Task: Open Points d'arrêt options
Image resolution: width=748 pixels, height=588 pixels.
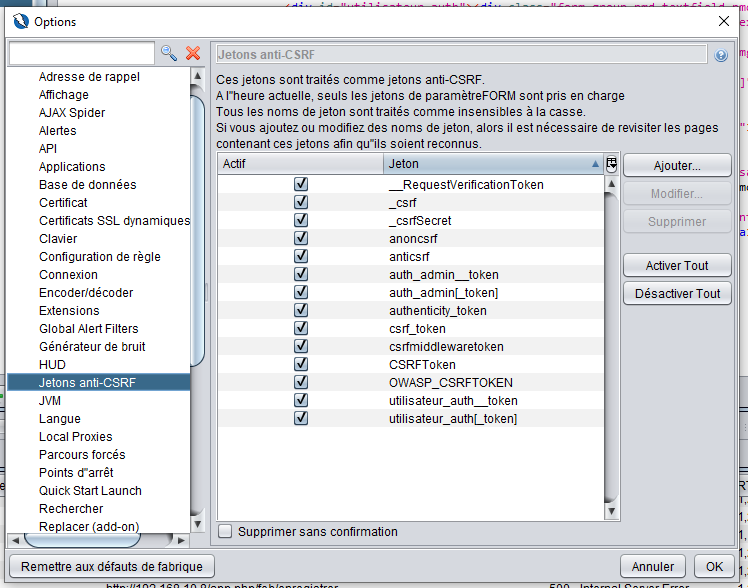Action: (76, 473)
